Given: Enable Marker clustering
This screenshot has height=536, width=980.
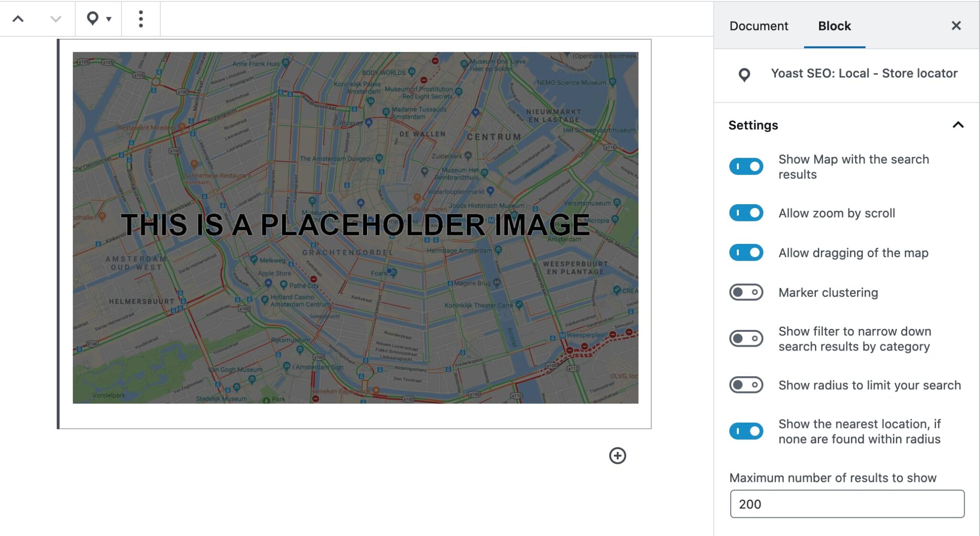Looking at the screenshot, I should click(746, 292).
